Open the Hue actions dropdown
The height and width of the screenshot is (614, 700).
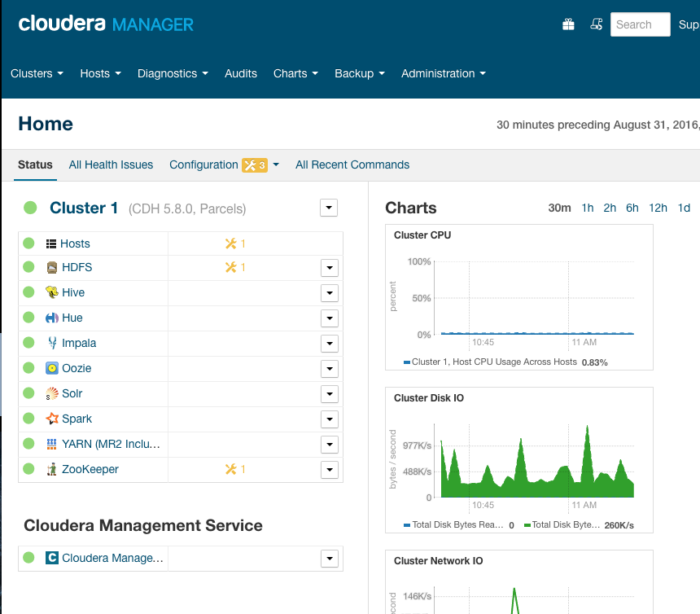pos(330,318)
